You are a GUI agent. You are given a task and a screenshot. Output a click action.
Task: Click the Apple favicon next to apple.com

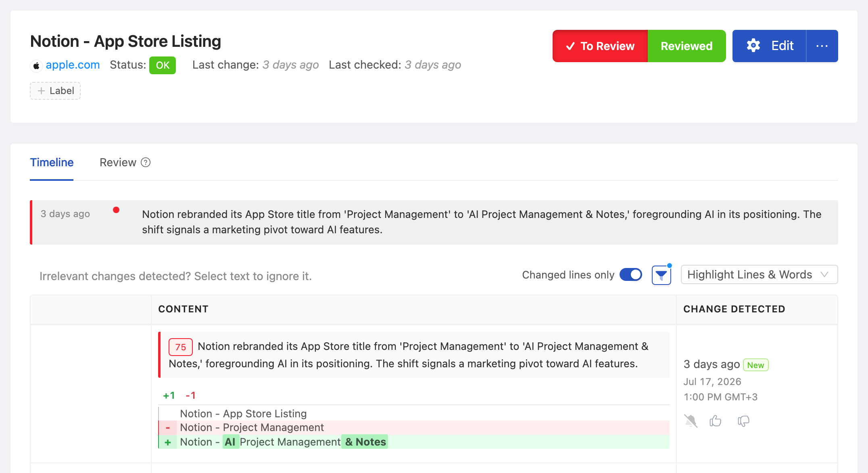click(x=36, y=65)
